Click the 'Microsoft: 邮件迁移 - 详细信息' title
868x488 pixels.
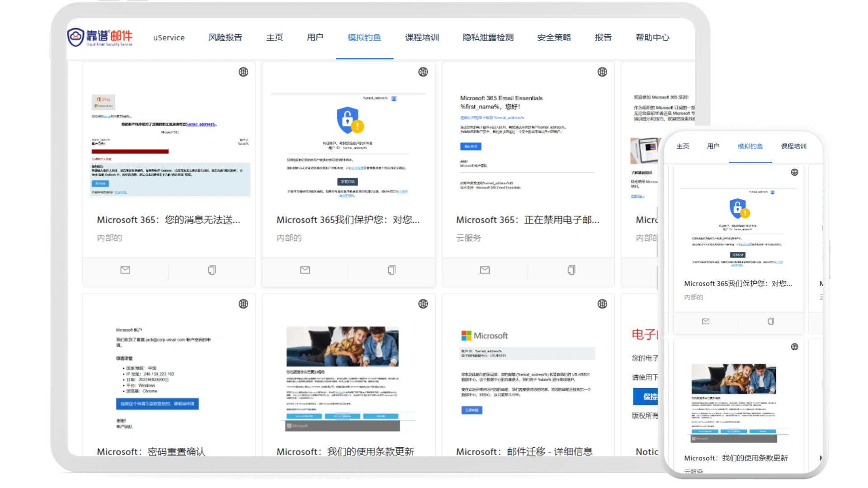point(524,451)
